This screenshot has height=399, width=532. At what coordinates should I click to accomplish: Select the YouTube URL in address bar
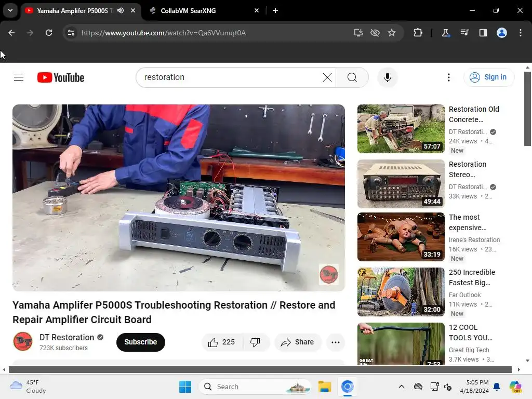(164, 33)
